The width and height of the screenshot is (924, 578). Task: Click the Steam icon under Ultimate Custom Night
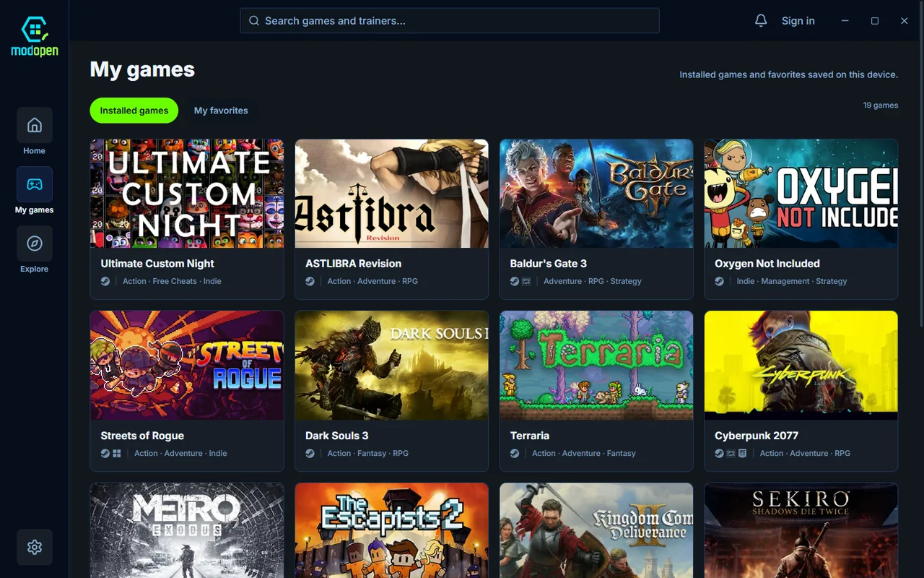coord(105,281)
